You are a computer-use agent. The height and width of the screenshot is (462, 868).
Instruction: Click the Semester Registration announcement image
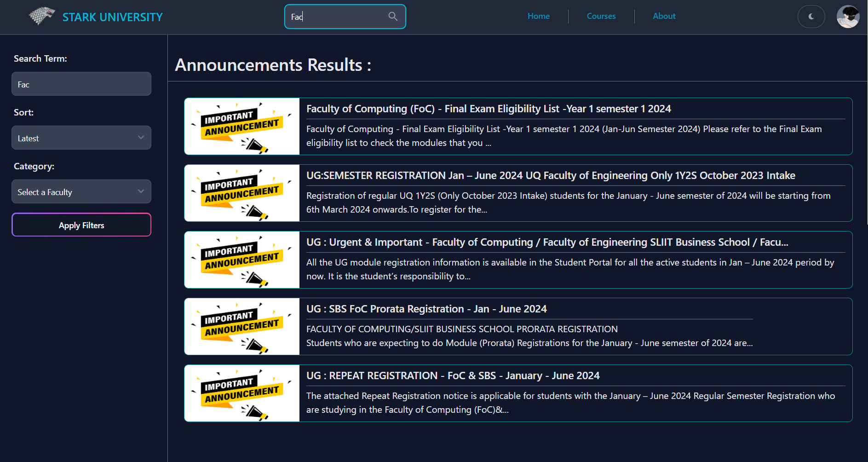coord(241,193)
